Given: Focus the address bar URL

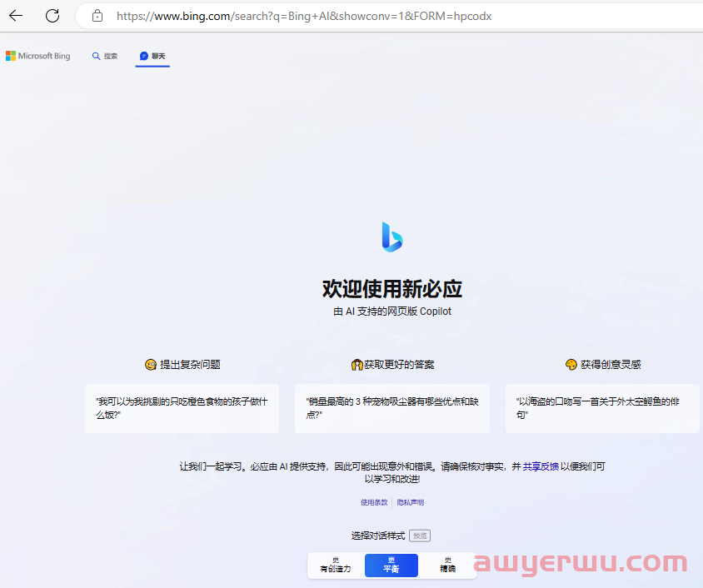Looking at the screenshot, I should point(304,16).
